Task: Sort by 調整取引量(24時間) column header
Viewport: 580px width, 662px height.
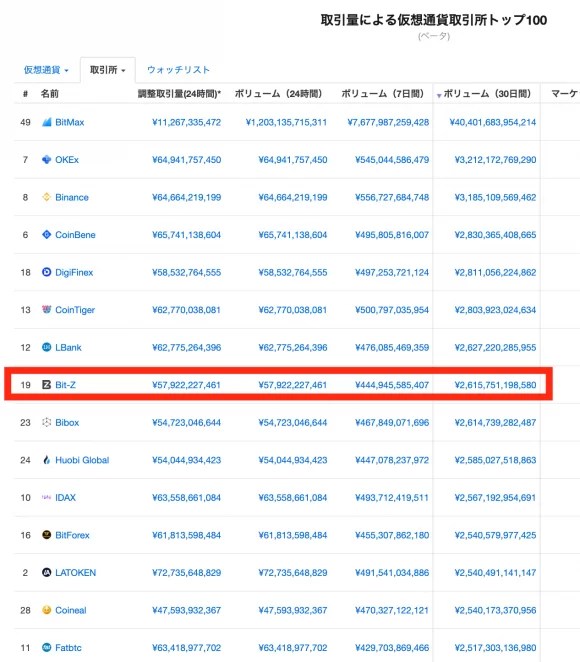Action: click(179, 94)
